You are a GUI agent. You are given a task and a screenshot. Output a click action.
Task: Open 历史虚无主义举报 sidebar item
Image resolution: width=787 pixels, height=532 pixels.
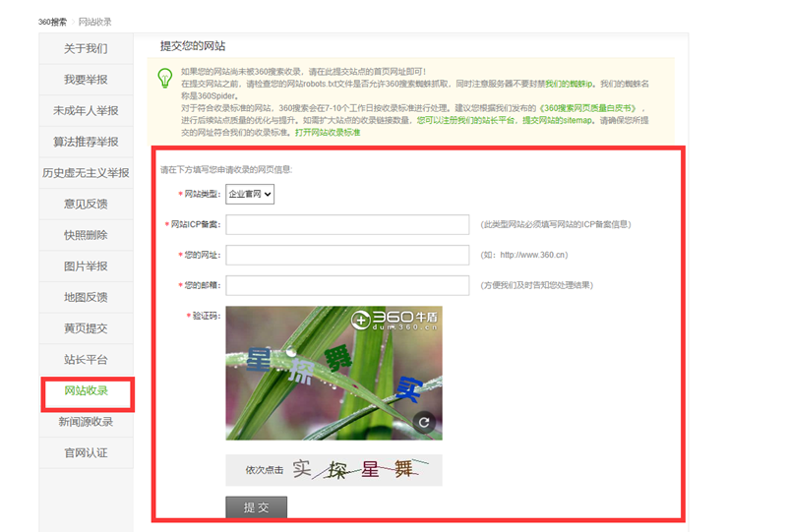pyautogui.click(x=86, y=173)
